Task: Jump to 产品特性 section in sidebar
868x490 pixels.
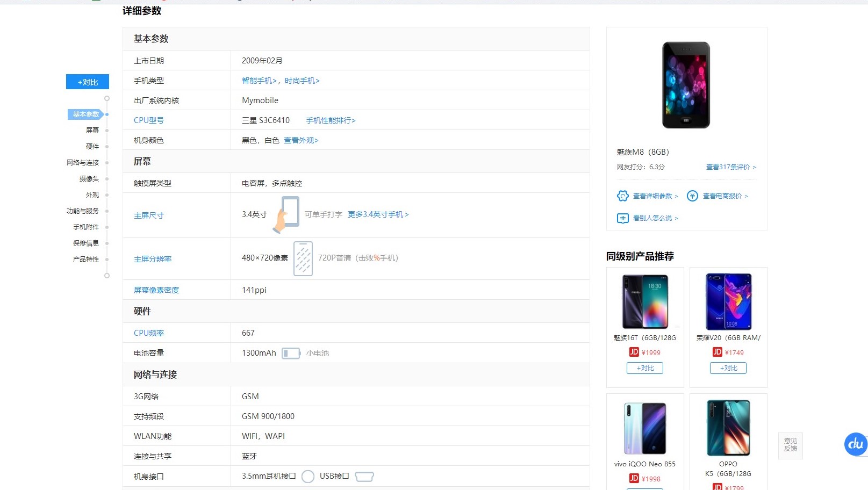Action: tap(86, 260)
